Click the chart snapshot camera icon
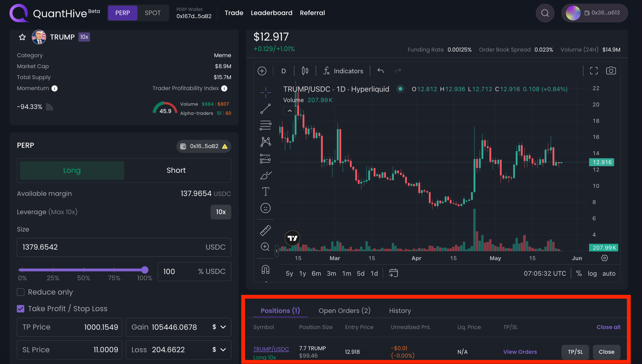This screenshot has width=642, height=364. point(611,71)
